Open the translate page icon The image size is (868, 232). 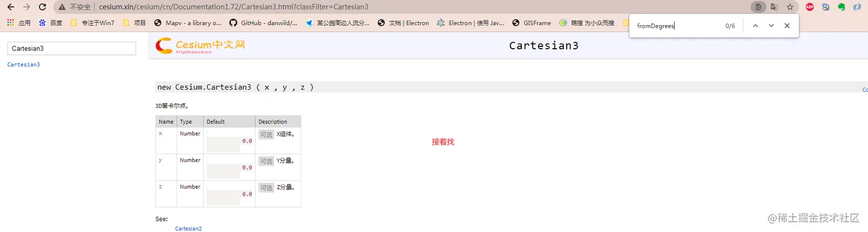pos(774,7)
